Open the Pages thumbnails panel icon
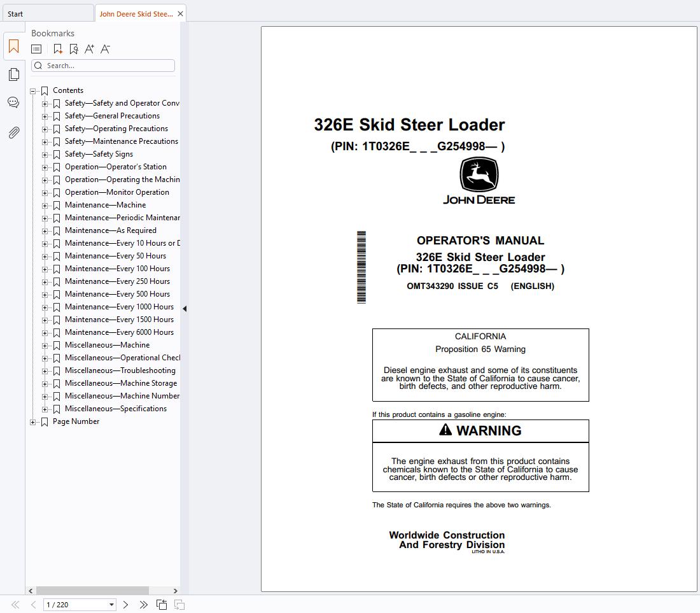 (14, 74)
